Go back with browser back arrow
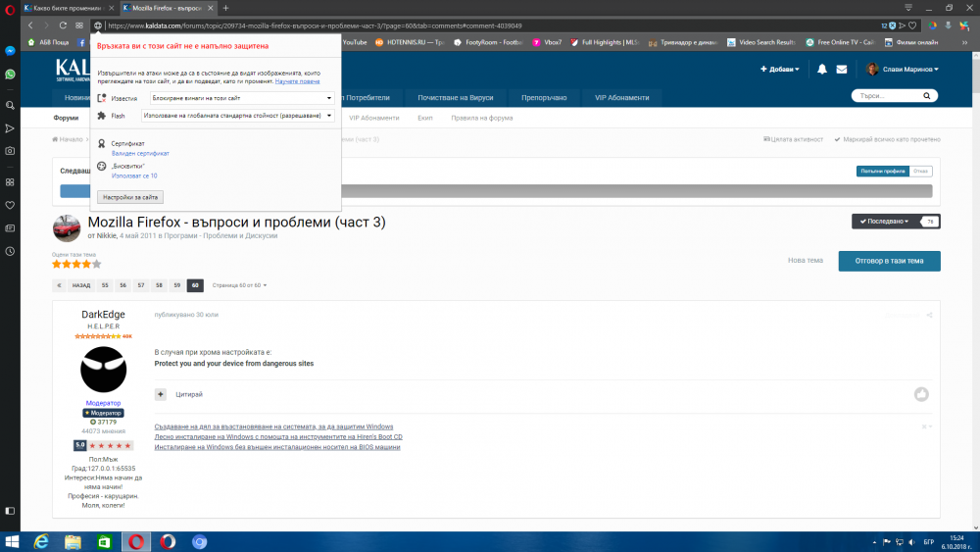The width and height of the screenshot is (980, 552). coord(30,25)
